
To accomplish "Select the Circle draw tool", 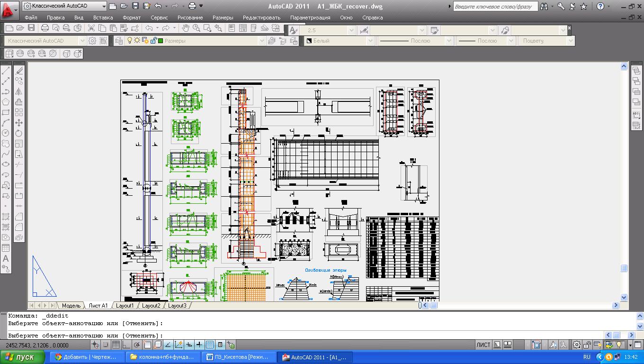I will click(x=6, y=133).
